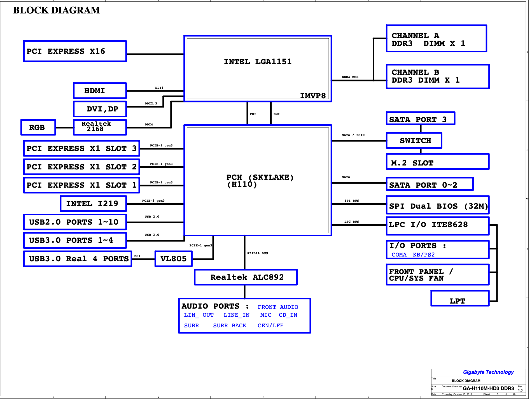Click the USB 2.0 bus label

152,216
